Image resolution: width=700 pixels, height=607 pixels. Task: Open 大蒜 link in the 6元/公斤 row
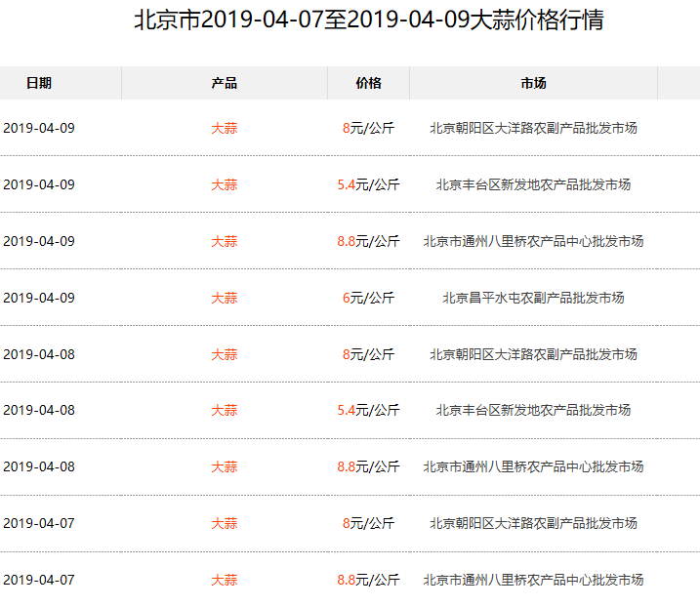[x=224, y=298]
